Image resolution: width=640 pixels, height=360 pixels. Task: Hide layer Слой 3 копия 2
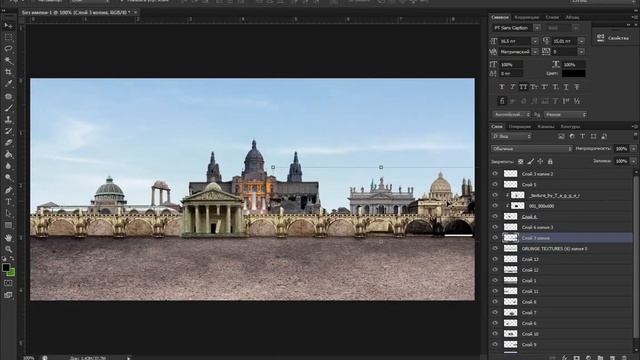point(495,173)
